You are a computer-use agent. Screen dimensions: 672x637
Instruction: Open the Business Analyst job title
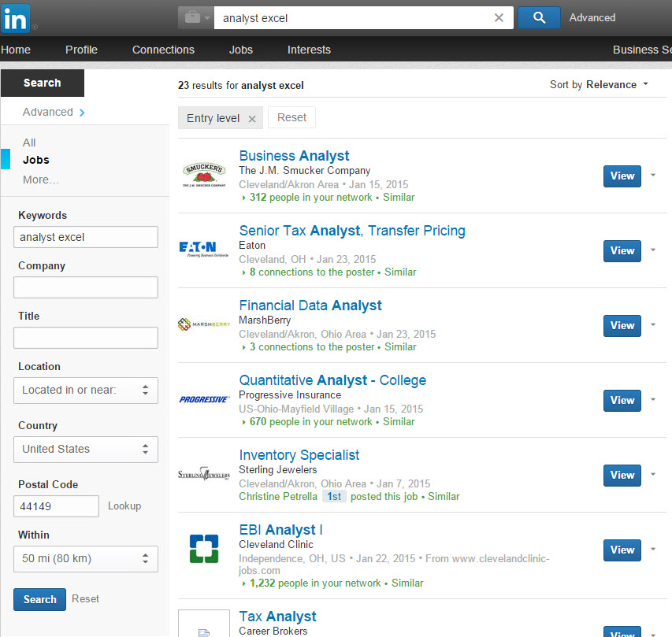pos(294,155)
